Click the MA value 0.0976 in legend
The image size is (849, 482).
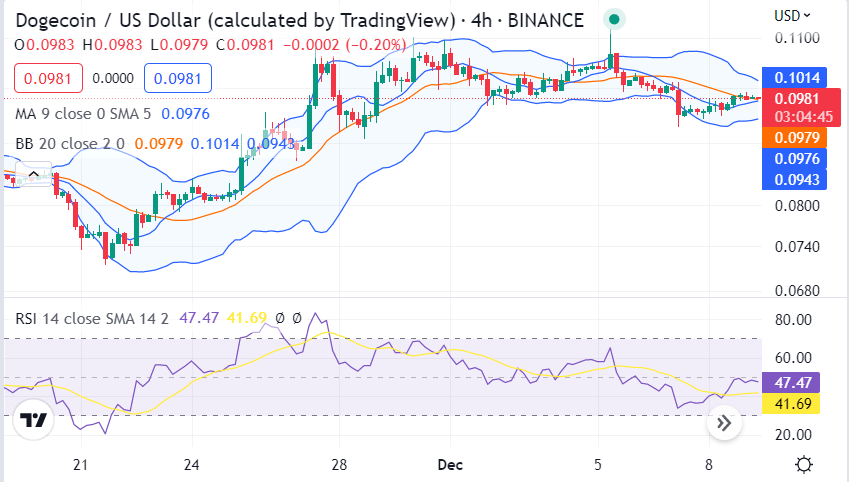coord(185,114)
